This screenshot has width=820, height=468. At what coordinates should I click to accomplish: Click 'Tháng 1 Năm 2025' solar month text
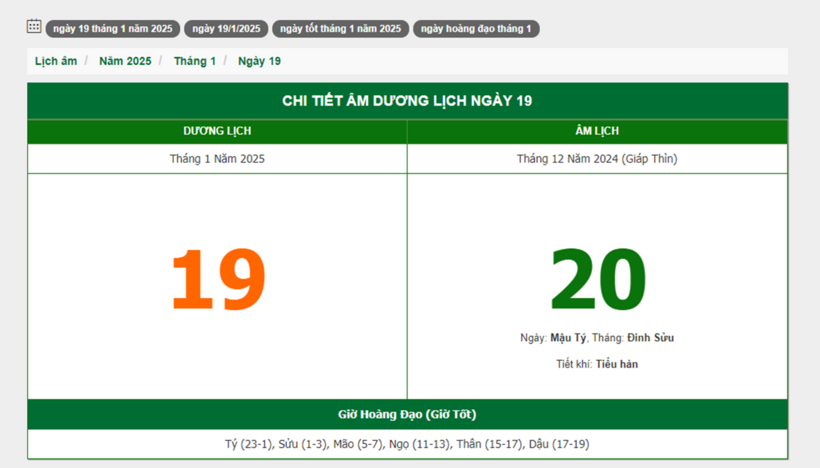coord(217,159)
